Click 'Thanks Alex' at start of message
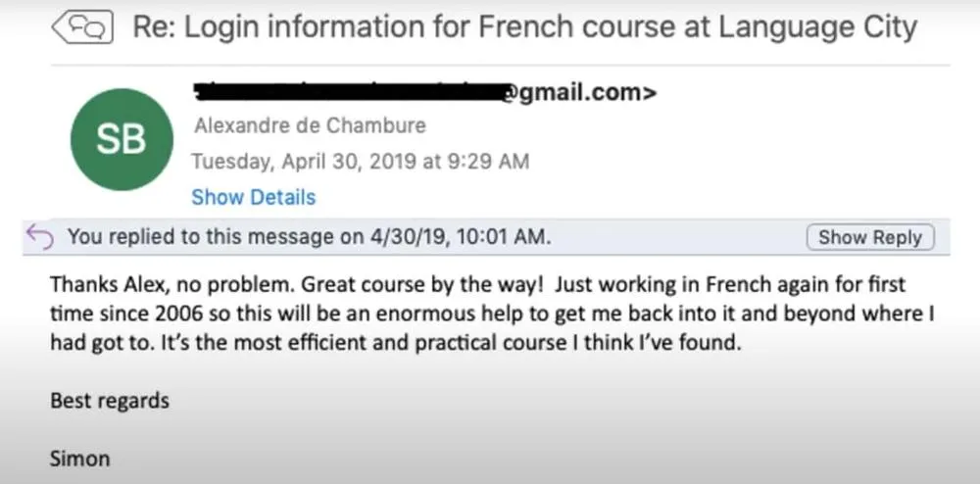 [96, 286]
